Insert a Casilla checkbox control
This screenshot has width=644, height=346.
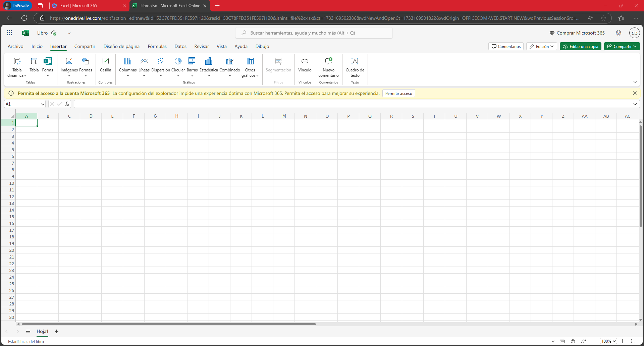point(105,64)
